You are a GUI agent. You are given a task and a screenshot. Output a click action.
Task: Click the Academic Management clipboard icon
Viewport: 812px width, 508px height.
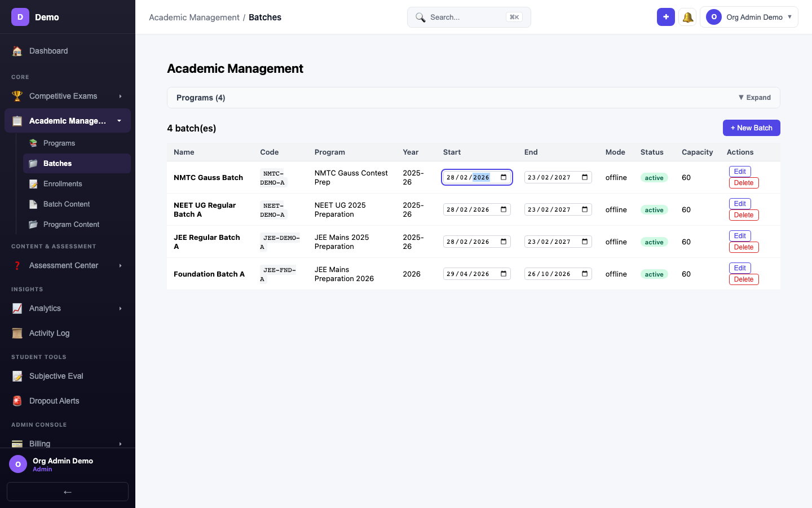point(17,121)
